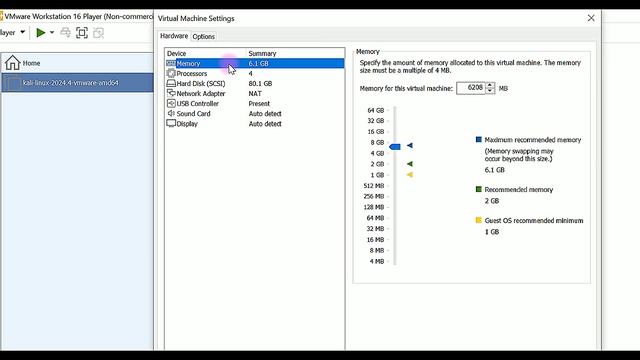Click the yellow guest OS minimum marker

(410, 175)
